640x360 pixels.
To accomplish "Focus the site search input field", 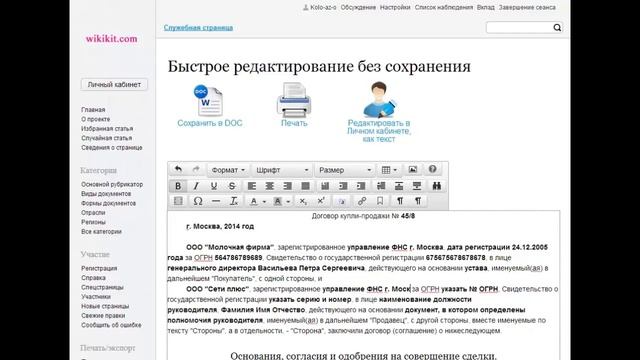I will [519, 27].
